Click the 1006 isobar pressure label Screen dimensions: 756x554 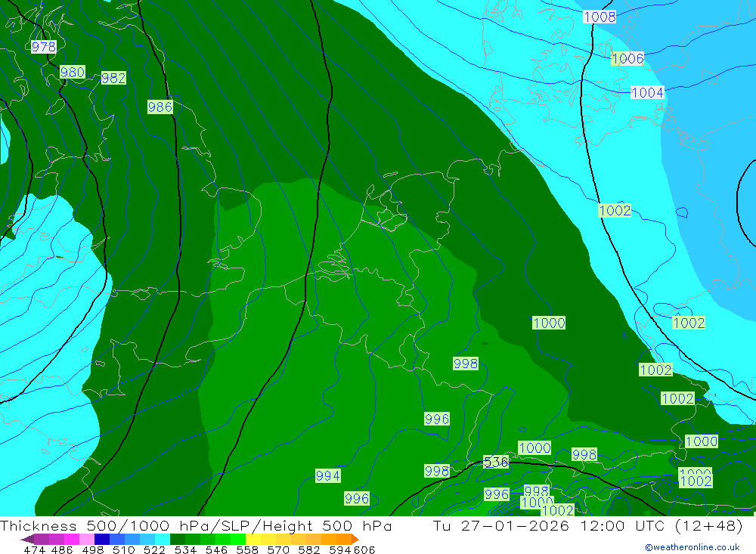(627, 59)
